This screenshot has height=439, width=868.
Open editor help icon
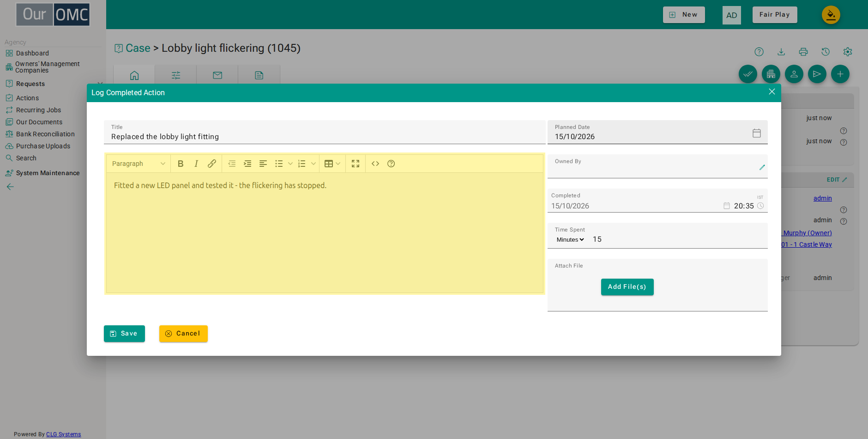tap(391, 164)
